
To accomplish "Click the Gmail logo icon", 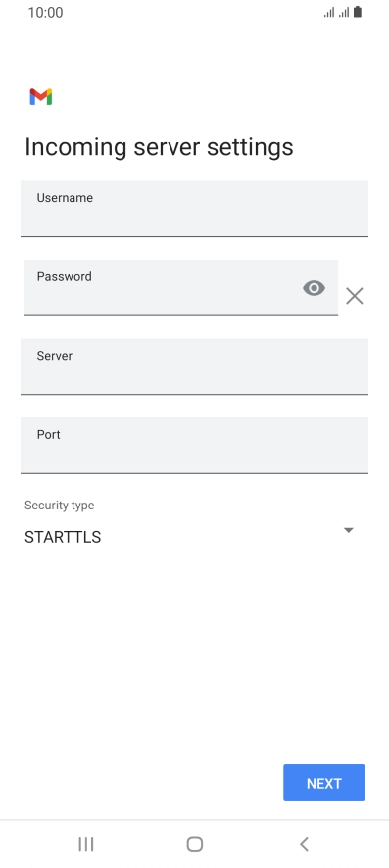I will pos(41,97).
